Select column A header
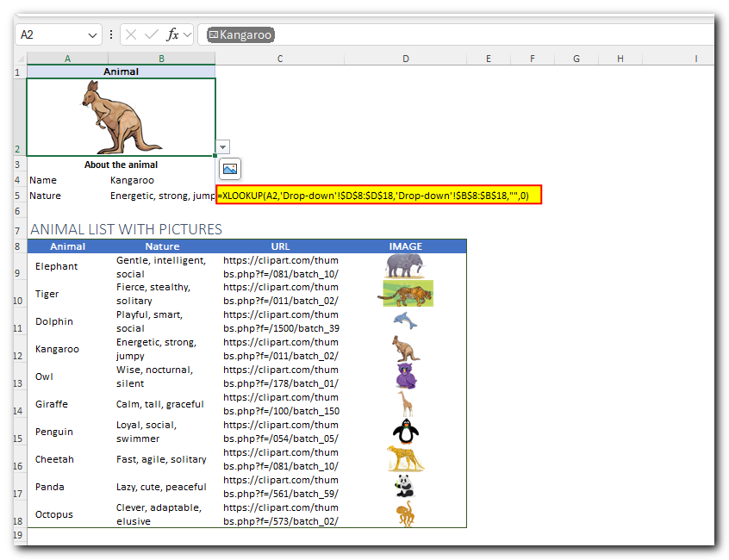 [x=68, y=59]
